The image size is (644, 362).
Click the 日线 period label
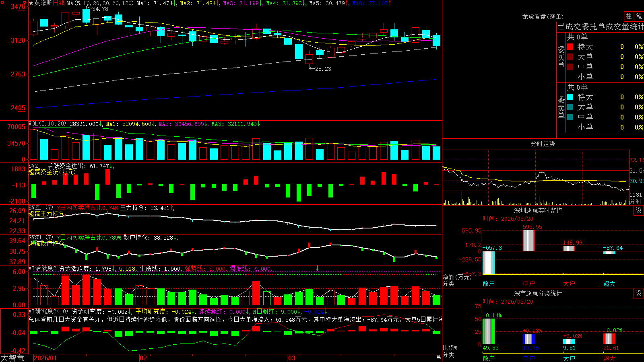coord(59,3)
